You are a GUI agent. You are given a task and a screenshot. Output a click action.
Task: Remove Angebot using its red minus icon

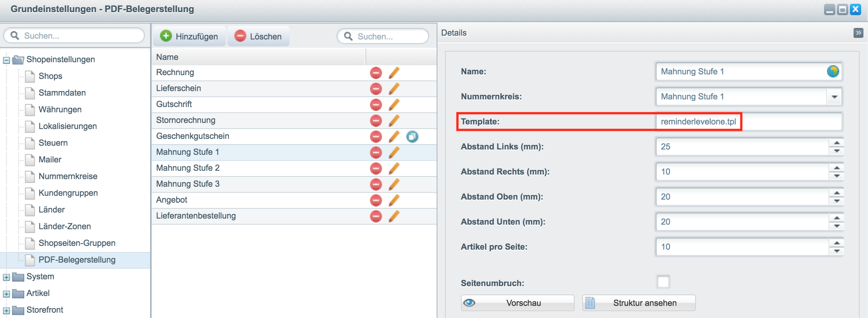pyautogui.click(x=376, y=200)
